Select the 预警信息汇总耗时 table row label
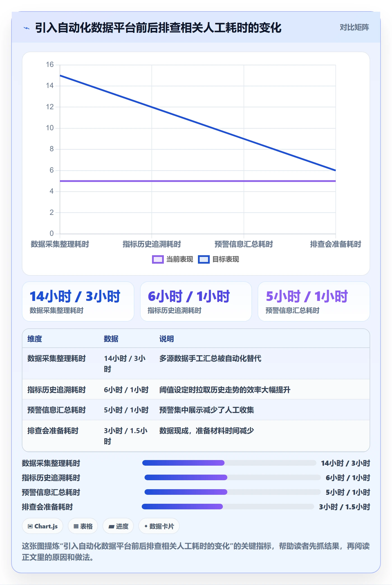Viewport: 392px width, 585px height. point(57,410)
